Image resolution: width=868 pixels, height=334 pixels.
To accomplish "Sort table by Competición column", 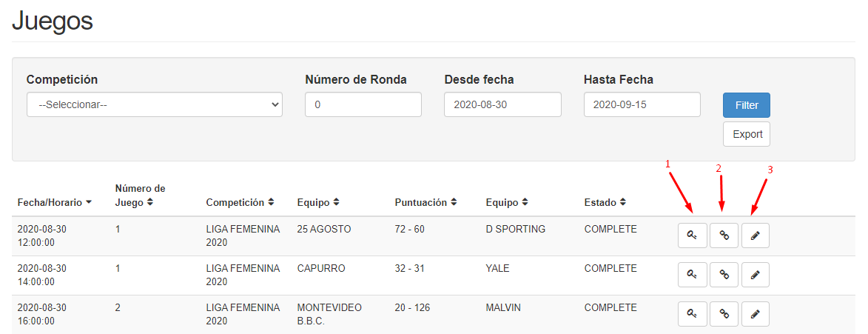I will [x=240, y=203].
